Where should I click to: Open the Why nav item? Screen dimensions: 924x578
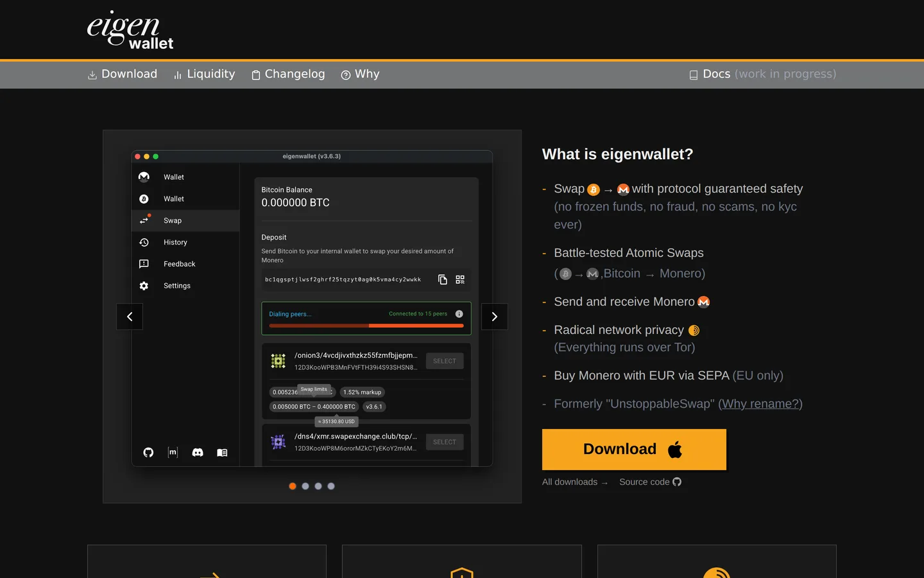(x=360, y=74)
